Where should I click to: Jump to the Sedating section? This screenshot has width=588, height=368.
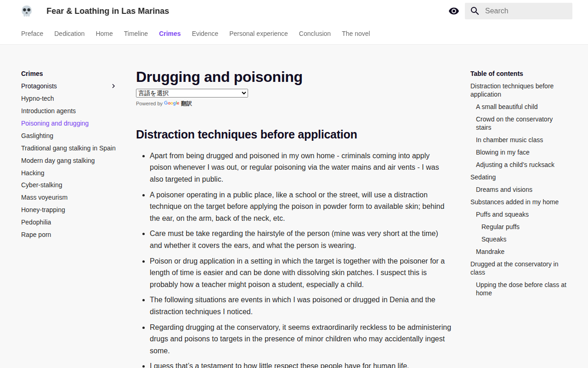tap(483, 177)
